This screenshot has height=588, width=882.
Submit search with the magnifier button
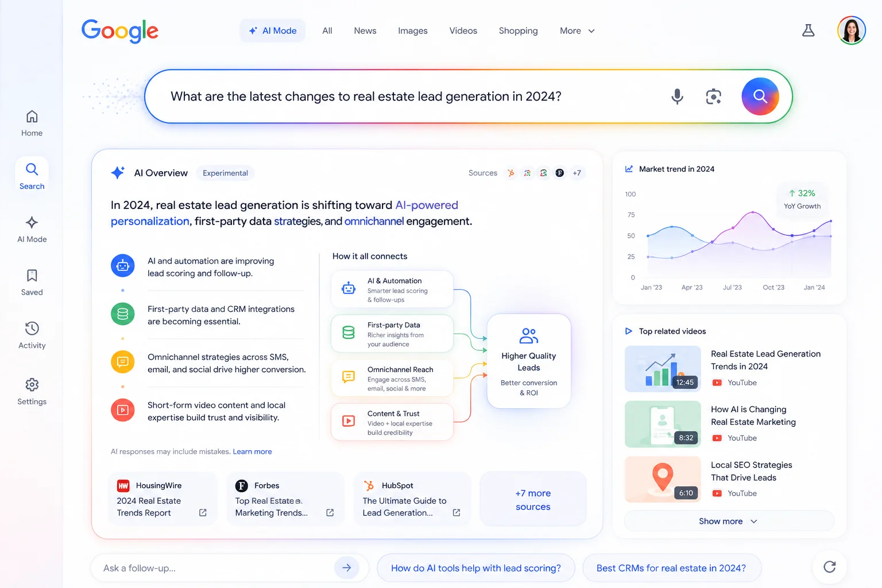[x=760, y=96]
